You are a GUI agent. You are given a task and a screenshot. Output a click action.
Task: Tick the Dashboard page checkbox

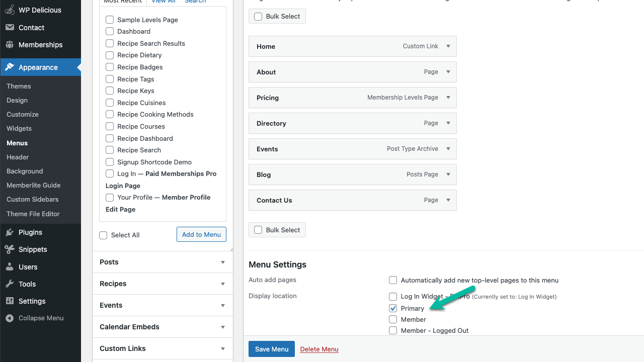point(110,31)
